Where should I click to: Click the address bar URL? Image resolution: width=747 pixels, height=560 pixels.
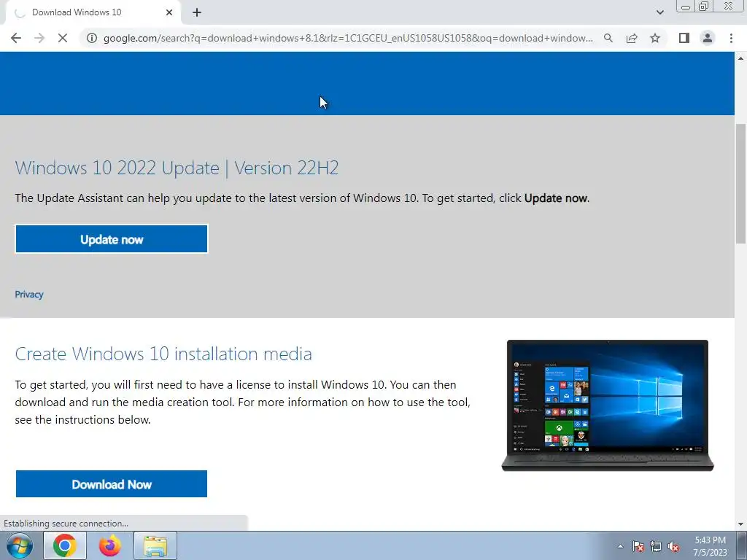click(x=348, y=38)
